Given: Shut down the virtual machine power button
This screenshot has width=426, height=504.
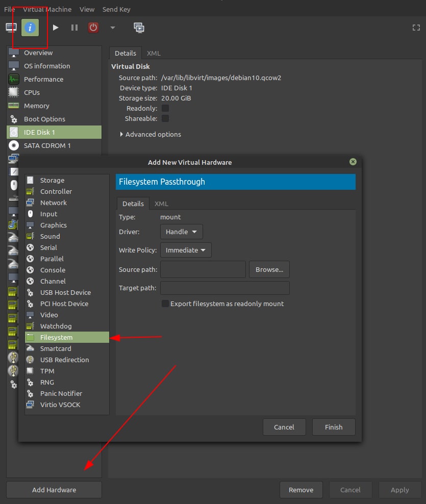Looking at the screenshot, I should 93,28.
